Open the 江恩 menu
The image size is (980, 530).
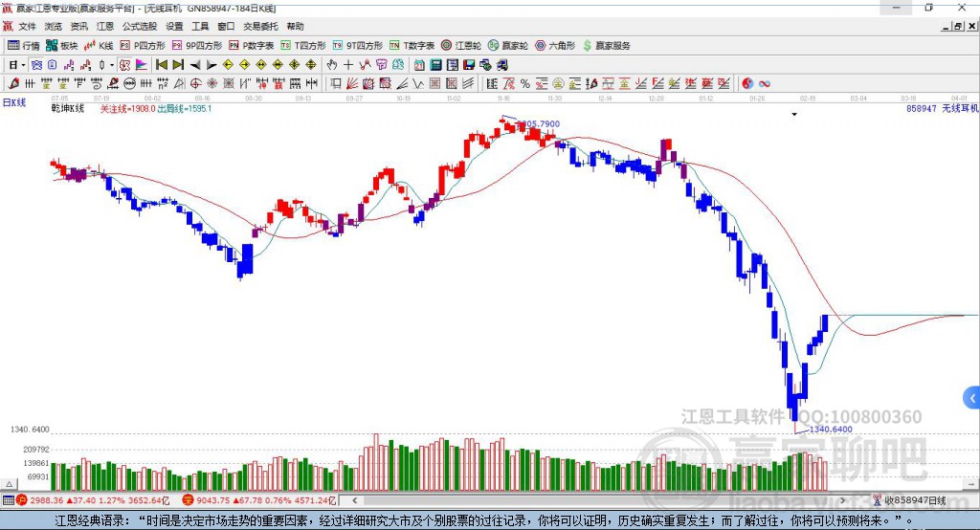[x=105, y=26]
